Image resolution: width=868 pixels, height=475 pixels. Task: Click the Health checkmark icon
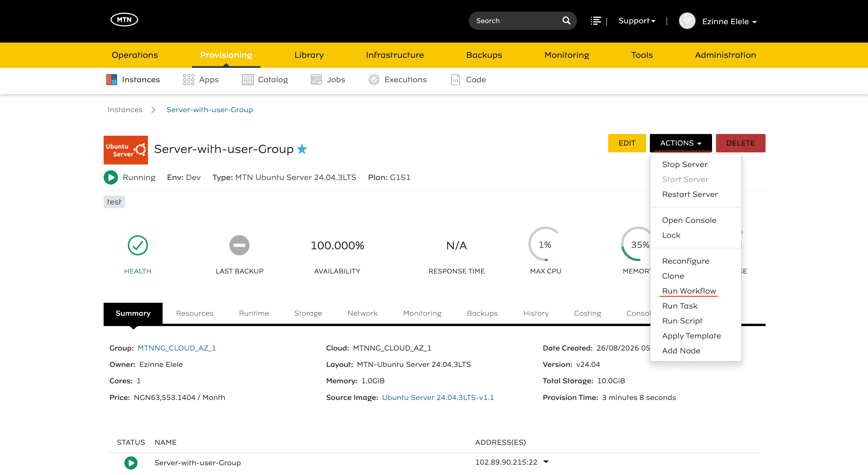tap(138, 246)
